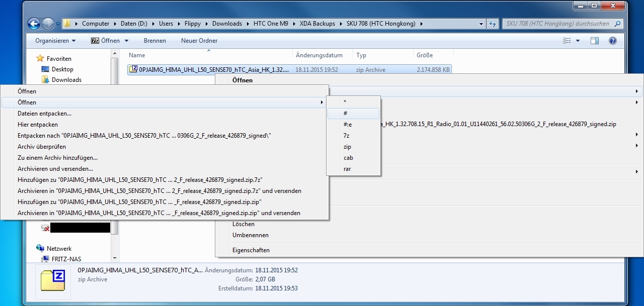Click the 'Neuer Ordner' toolbar button
This screenshot has width=644, height=306.
pyautogui.click(x=199, y=41)
